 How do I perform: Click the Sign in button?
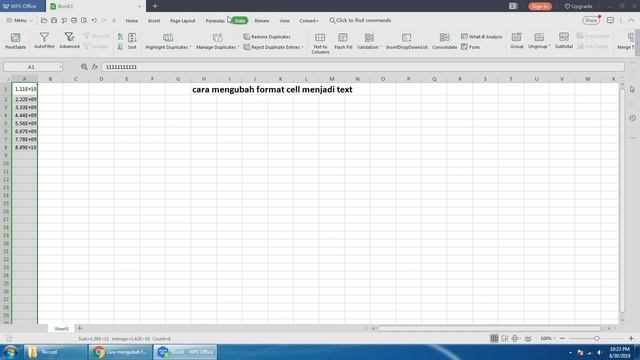pyautogui.click(x=540, y=6)
